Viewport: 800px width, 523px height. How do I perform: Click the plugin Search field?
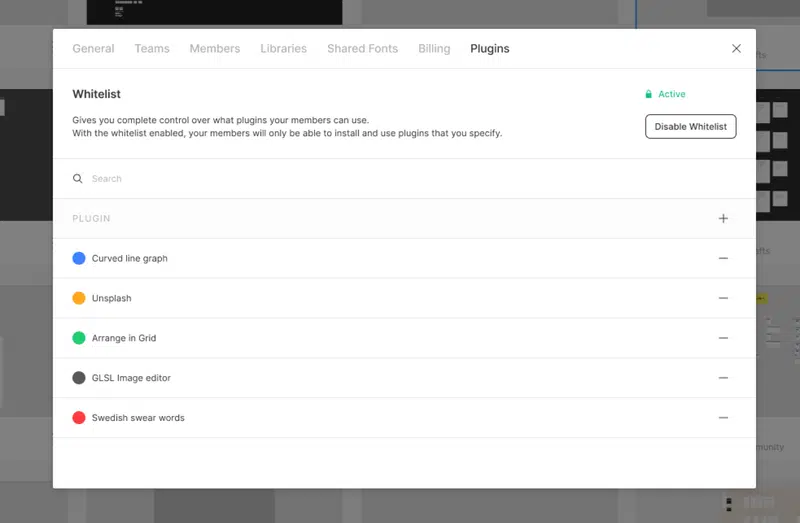[404, 179]
